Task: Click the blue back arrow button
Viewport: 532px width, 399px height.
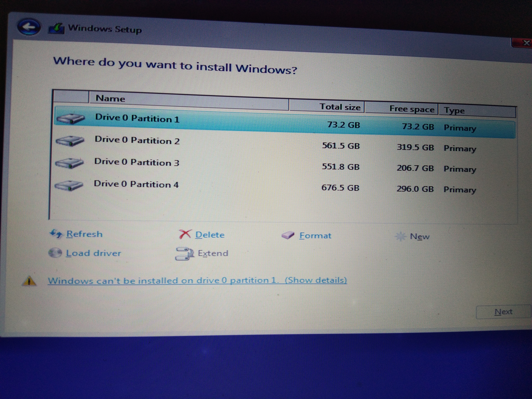Action: click(29, 27)
